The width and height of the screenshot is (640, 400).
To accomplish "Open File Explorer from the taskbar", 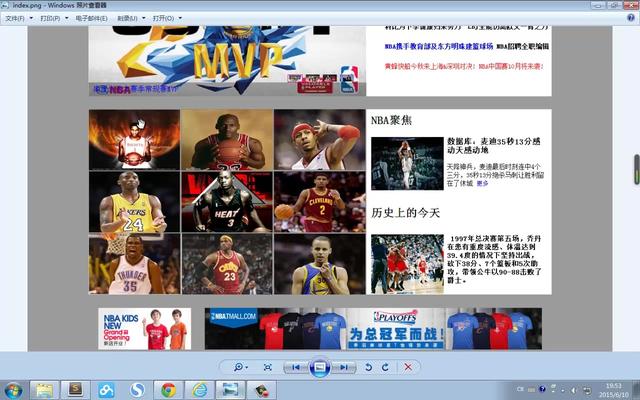I will pyautogui.click(x=44, y=390).
